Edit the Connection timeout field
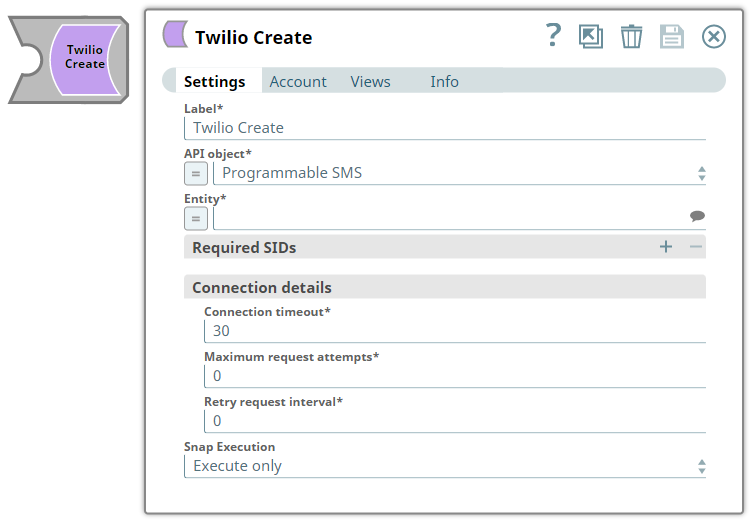Viewport: 753px width, 522px height. pos(455,331)
